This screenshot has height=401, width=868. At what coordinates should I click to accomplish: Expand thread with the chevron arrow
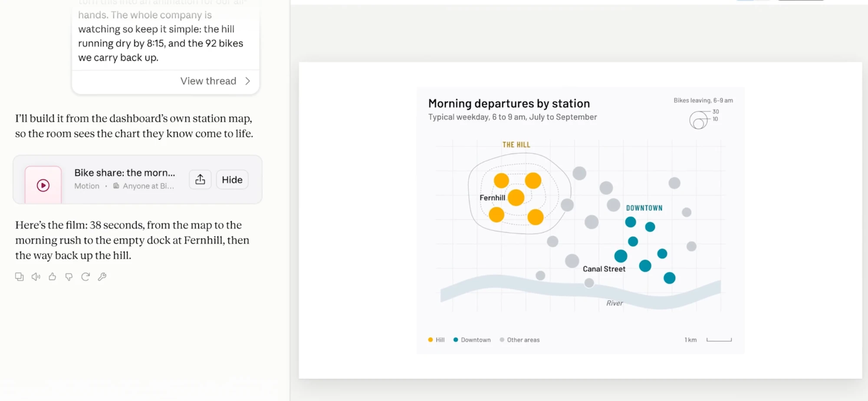pyautogui.click(x=248, y=81)
